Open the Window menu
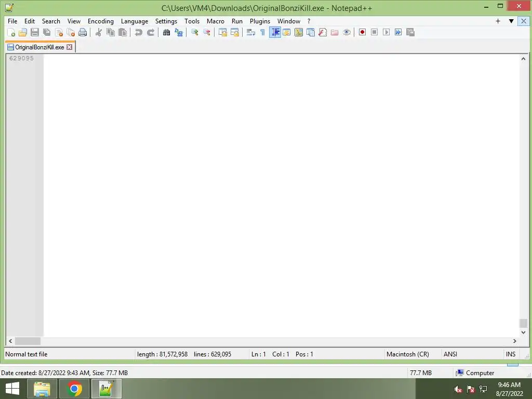 tap(289, 21)
